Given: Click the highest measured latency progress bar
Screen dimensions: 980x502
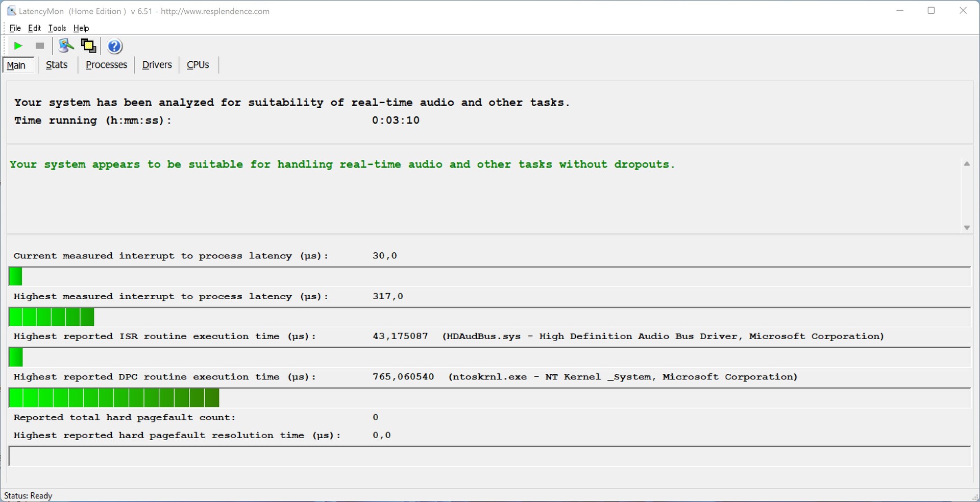Looking at the screenshot, I should 489,317.
